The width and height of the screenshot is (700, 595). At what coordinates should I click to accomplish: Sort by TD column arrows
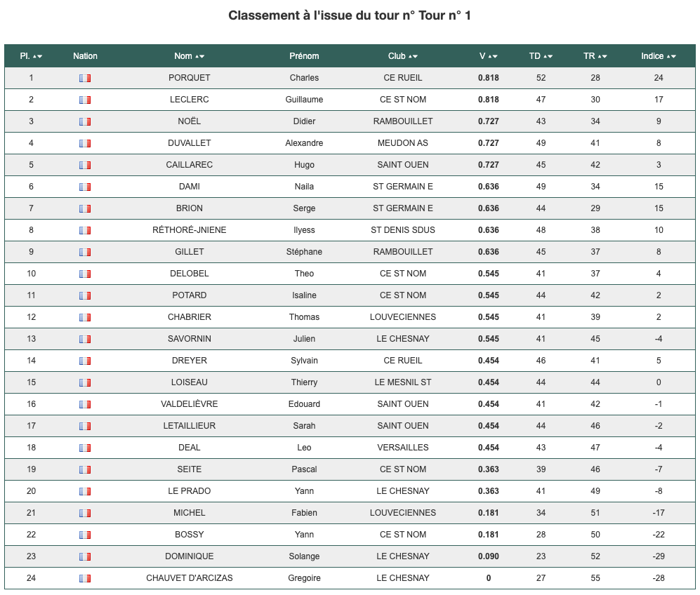[548, 57]
